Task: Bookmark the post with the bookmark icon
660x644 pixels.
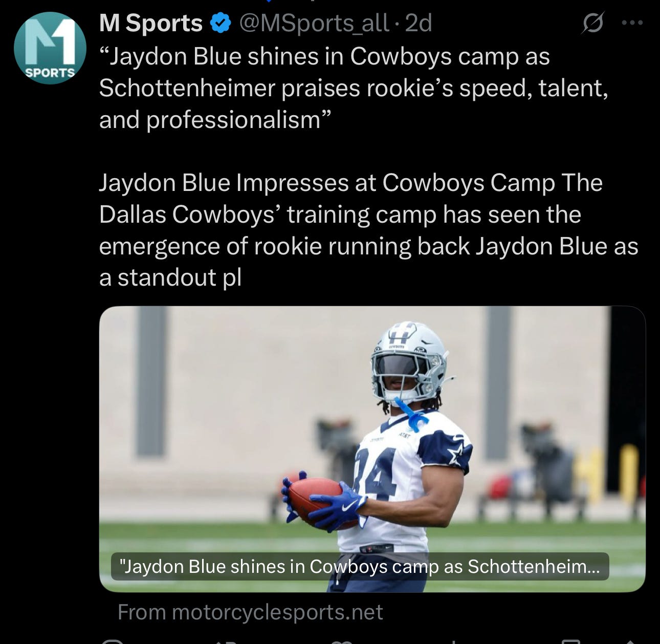Action: [571, 641]
